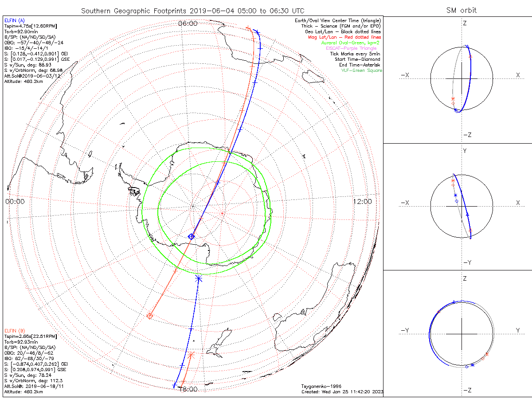Click the red ELFIN (B) heading
This screenshot has height=399, width=532.
coord(14,330)
